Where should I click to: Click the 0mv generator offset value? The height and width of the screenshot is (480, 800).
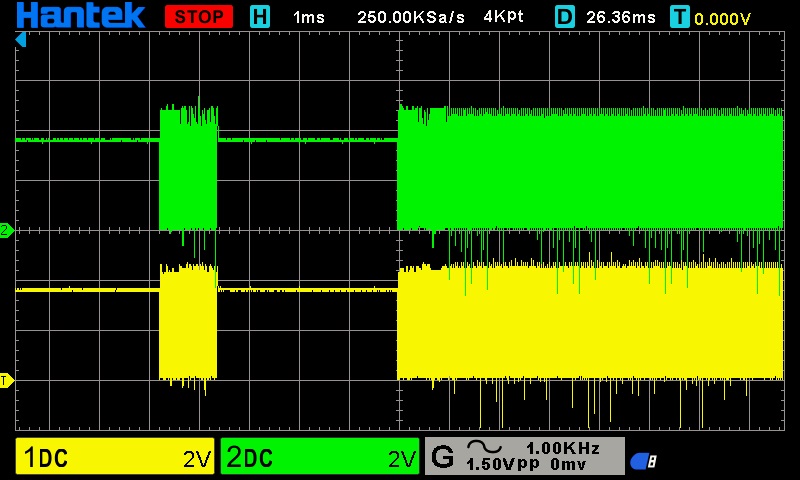tap(568, 465)
